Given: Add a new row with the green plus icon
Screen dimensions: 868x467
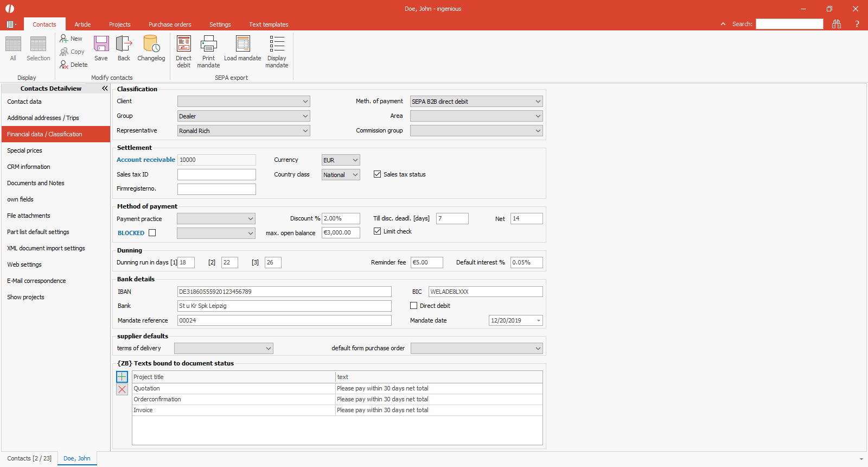Looking at the screenshot, I should pyautogui.click(x=122, y=377).
